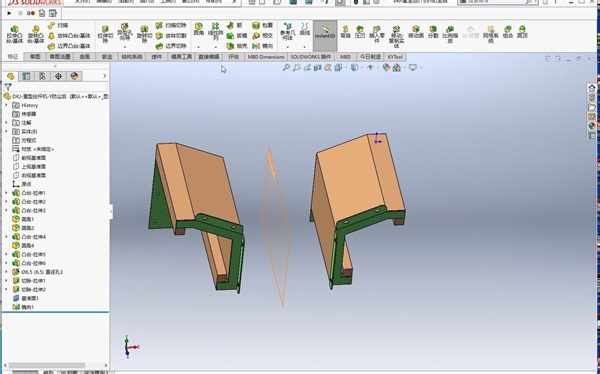Open the 线性阵列 pattern dropdown arrow
Image resolution: width=600 pixels, height=374 pixels.
[215, 47]
